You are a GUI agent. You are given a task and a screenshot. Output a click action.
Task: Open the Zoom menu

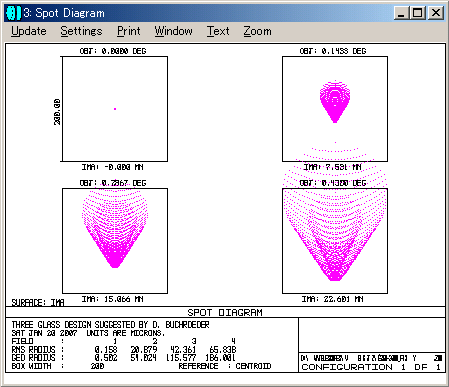[257, 31]
